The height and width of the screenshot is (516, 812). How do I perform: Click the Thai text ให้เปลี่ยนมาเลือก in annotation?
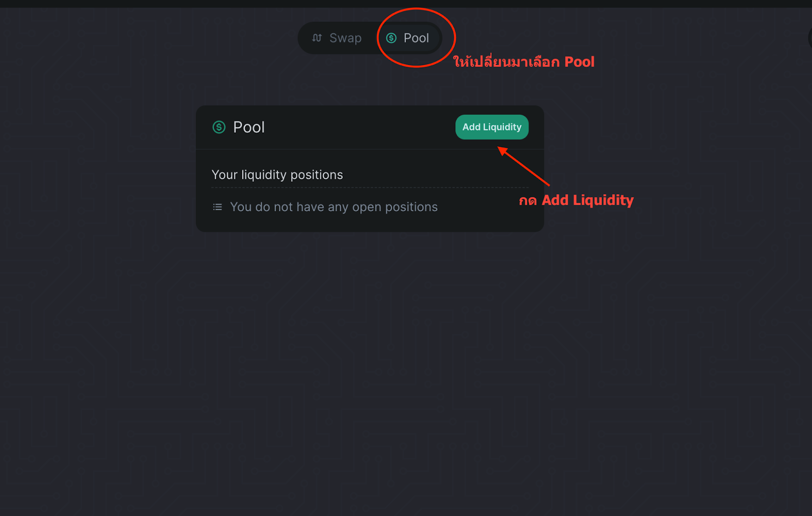506,62
